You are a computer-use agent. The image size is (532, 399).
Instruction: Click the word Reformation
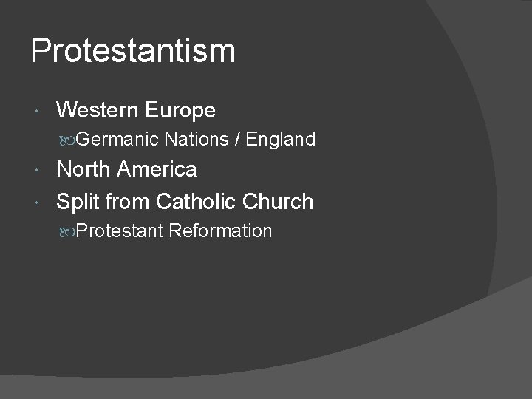(220, 231)
